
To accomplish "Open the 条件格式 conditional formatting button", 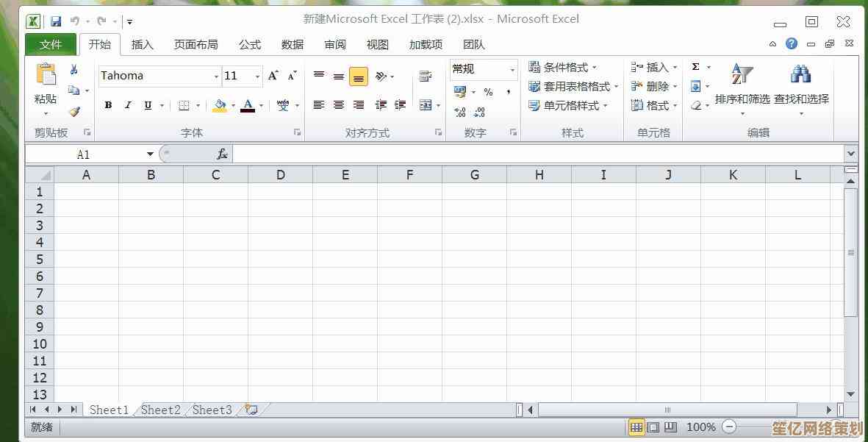I will (x=563, y=67).
